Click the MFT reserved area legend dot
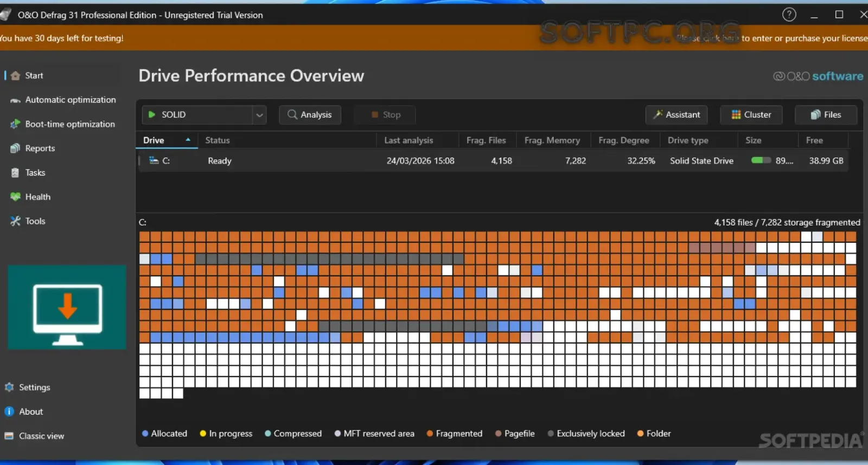The height and width of the screenshot is (465, 868). pyautogui.click(x=337, y=434)
